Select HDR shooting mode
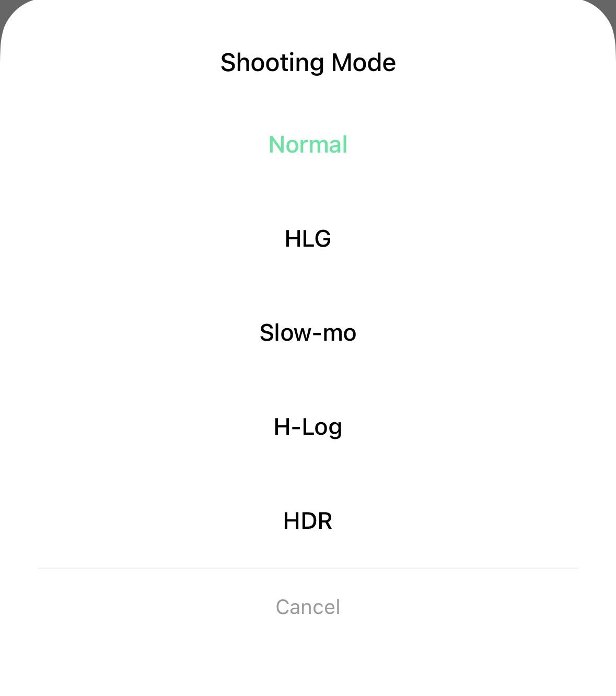This screenshot has width=616, height=696. pyautogui.click(x=308, y=521)
